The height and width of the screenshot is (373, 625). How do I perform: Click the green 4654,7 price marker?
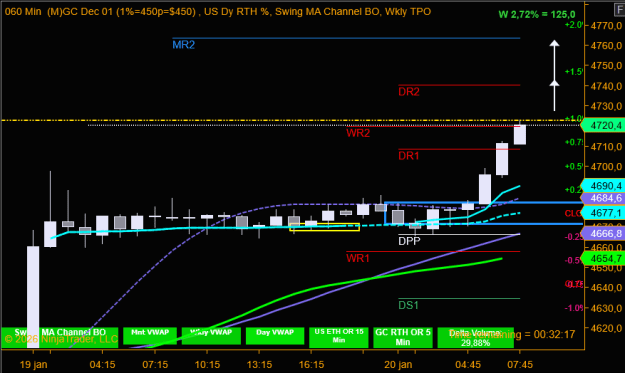tap(603, 259)
